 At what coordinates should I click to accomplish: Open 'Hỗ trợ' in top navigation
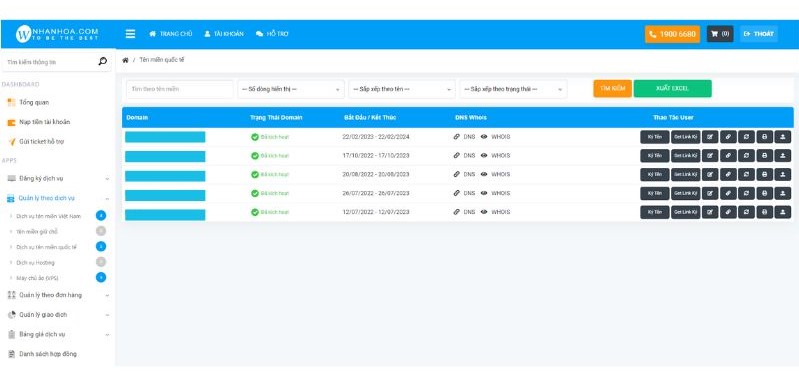pos(272,34)
